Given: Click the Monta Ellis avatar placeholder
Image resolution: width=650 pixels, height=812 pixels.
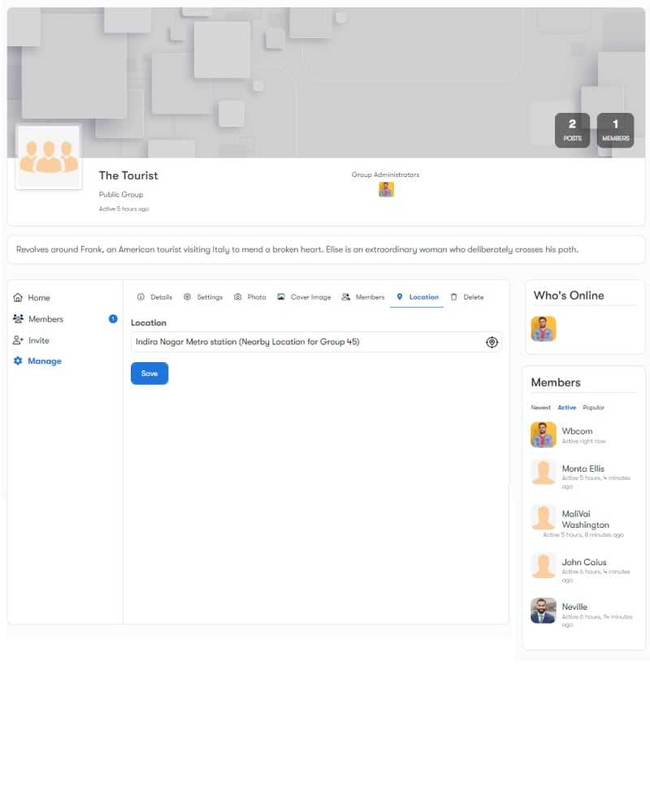Looking at the screenshot, I should [x=544, y=473].
